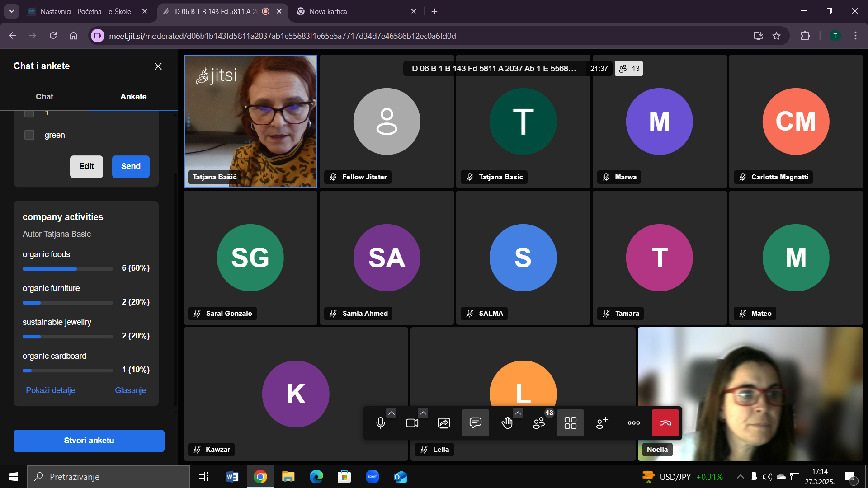Select Noelia's video tile
Screen dimensions: 868x488
tap(750, 394)
